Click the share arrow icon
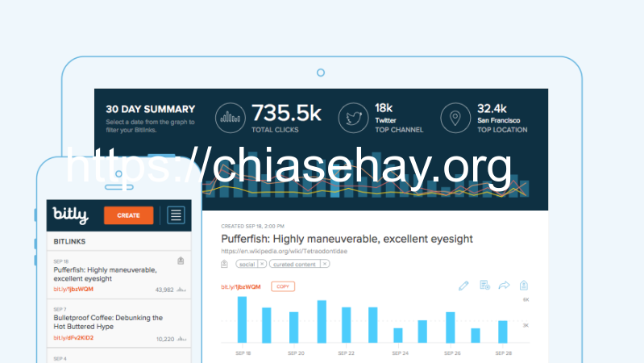This screenshot has height=363, width=644. pyautogui.click(x=504, y=286)
